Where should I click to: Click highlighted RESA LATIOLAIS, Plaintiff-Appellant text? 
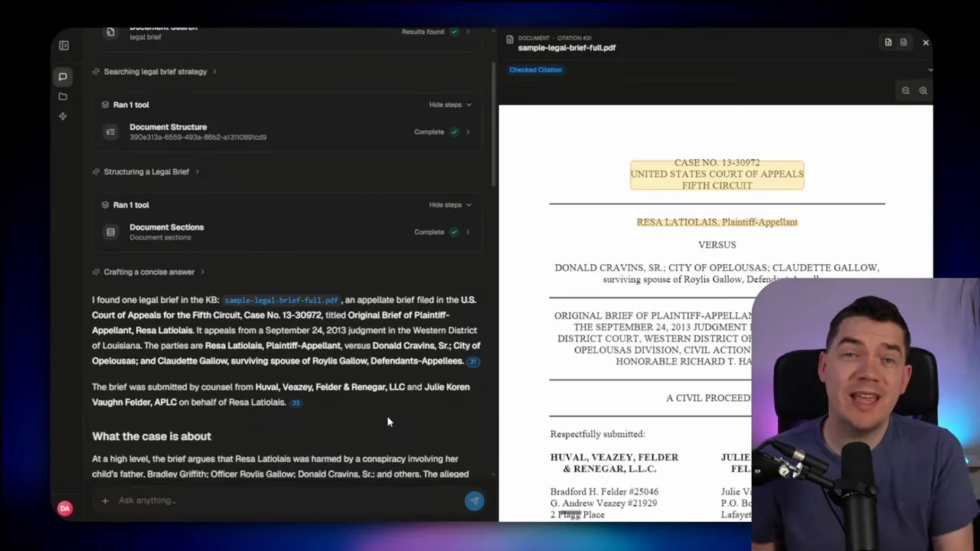717,222
